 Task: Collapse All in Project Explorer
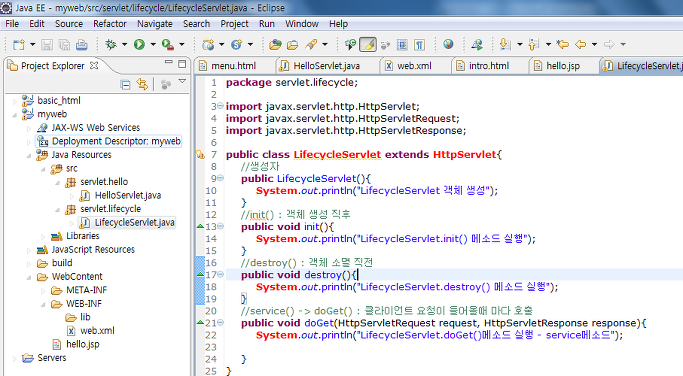[x=125, y=85]
